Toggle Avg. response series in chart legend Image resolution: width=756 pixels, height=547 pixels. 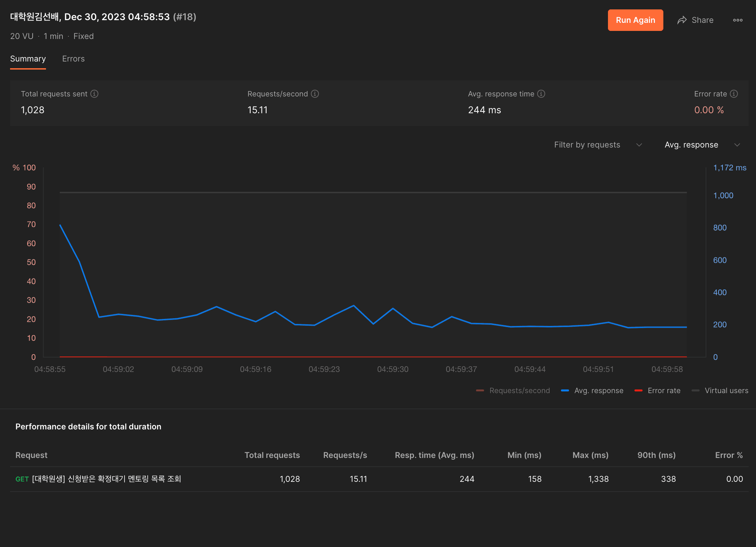599,390
